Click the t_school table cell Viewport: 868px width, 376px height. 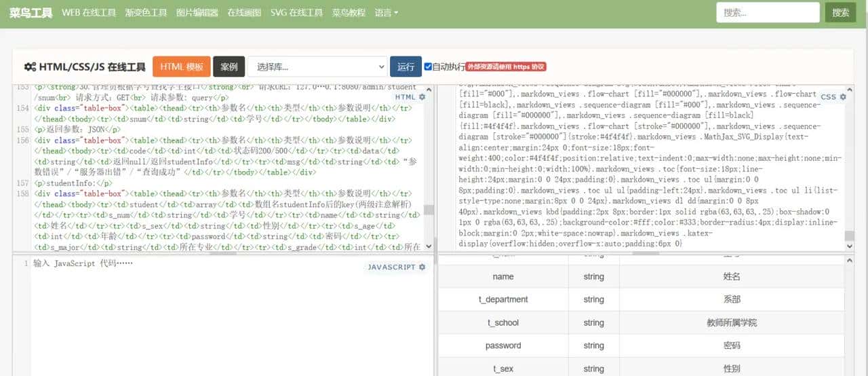[503, 323]
